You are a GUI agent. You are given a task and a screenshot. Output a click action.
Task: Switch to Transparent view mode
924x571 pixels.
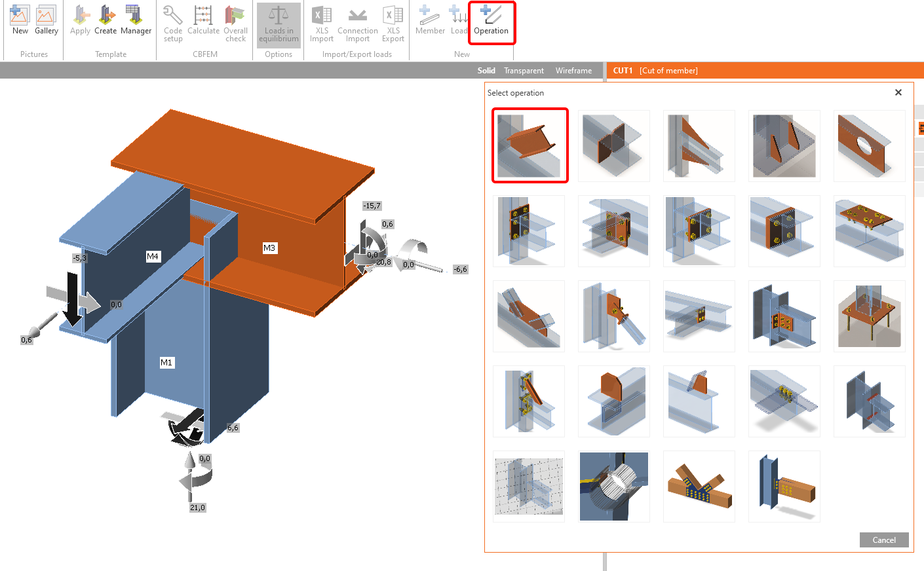[524, 70]
